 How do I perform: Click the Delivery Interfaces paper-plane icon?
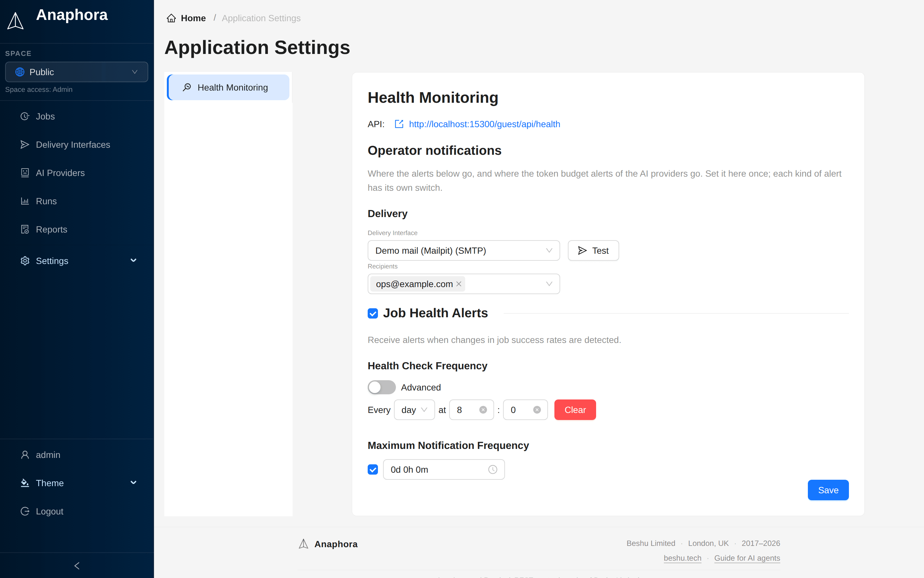click(x=25, y=144)
